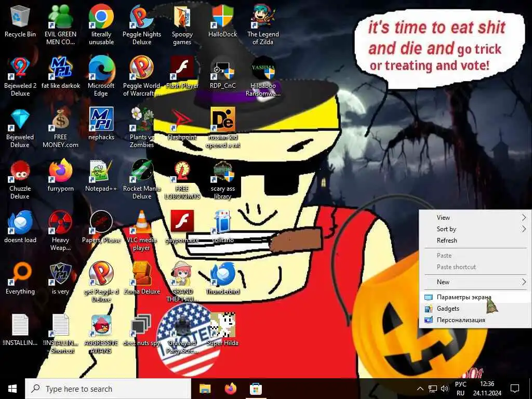
Task: Select the Flashpoint shortcut icon
Action: pos(182,120)
